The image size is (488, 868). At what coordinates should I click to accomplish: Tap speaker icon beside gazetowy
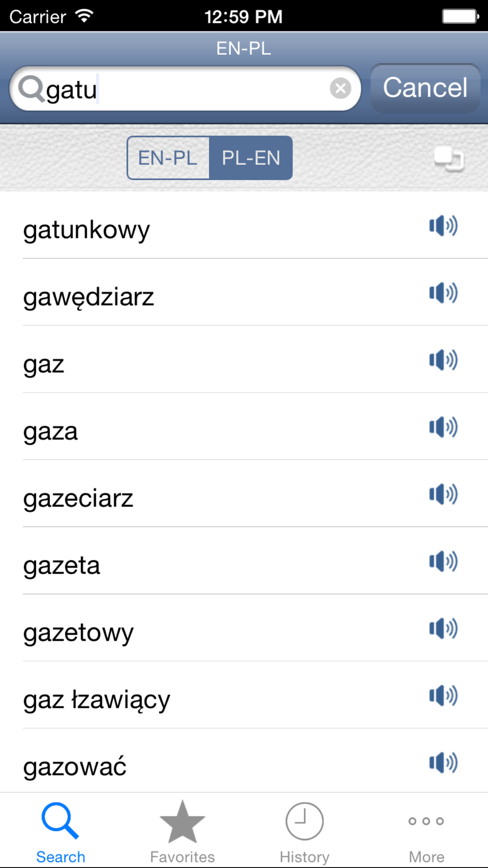coord(443,628)
